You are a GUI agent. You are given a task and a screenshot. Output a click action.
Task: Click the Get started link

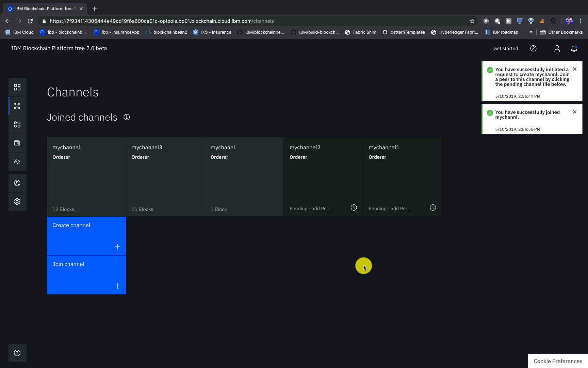point(506,48)
